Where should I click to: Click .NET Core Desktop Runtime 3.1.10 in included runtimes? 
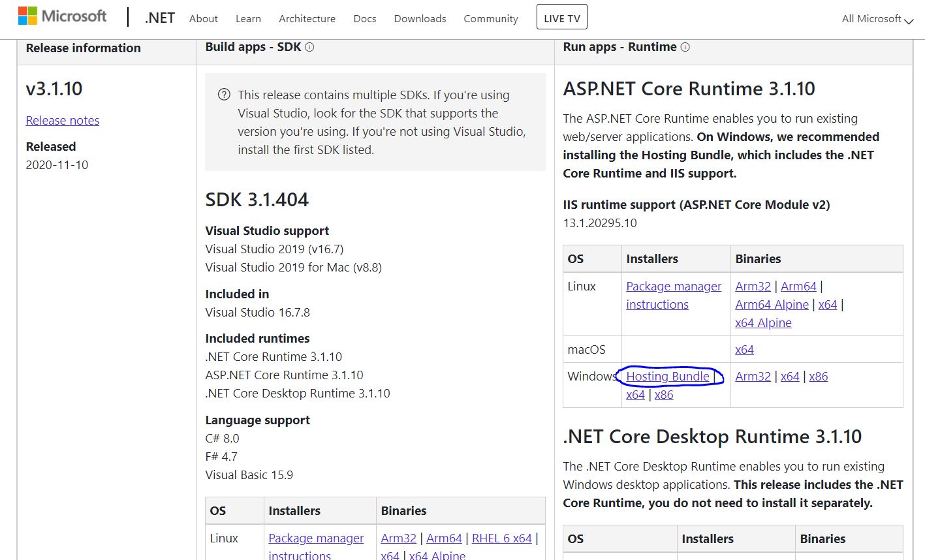[x=298, y=394]
